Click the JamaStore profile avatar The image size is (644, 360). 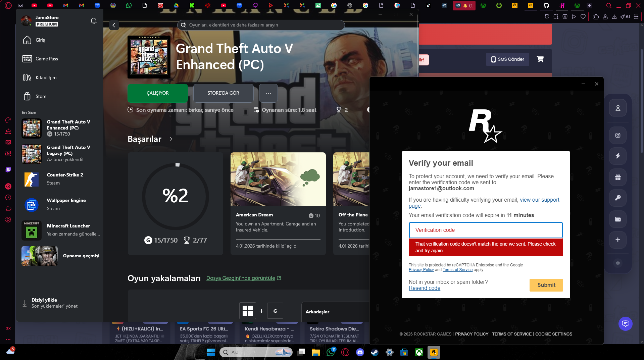tap(26, 21)
